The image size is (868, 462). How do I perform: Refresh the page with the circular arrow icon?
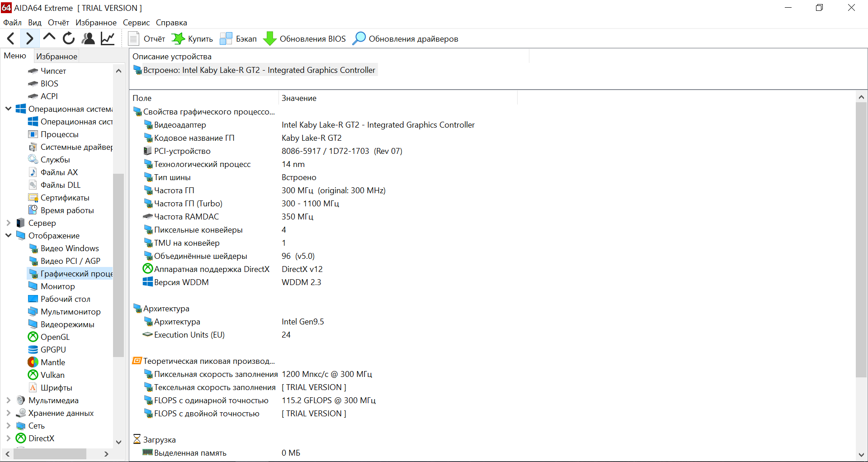click(x=69, y=38)
